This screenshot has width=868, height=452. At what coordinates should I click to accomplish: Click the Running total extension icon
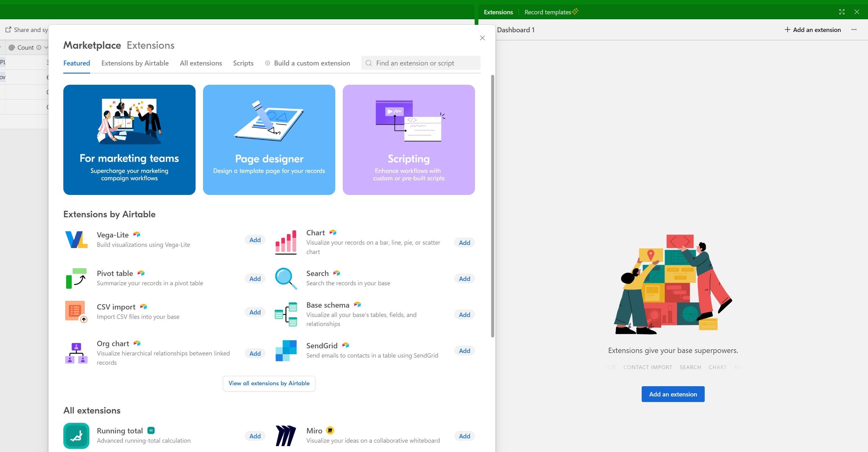(x=76, y=436)
